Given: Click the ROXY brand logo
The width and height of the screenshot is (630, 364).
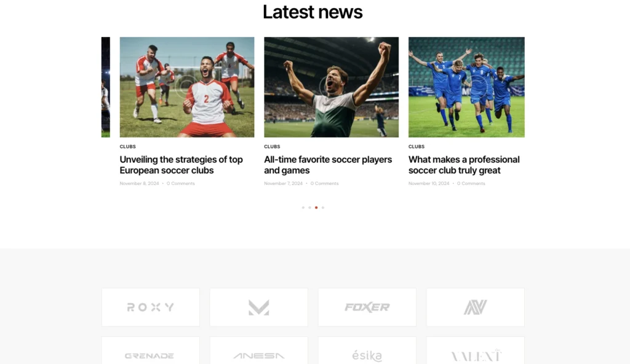Looking at the screenshot, I should [150, 307].
